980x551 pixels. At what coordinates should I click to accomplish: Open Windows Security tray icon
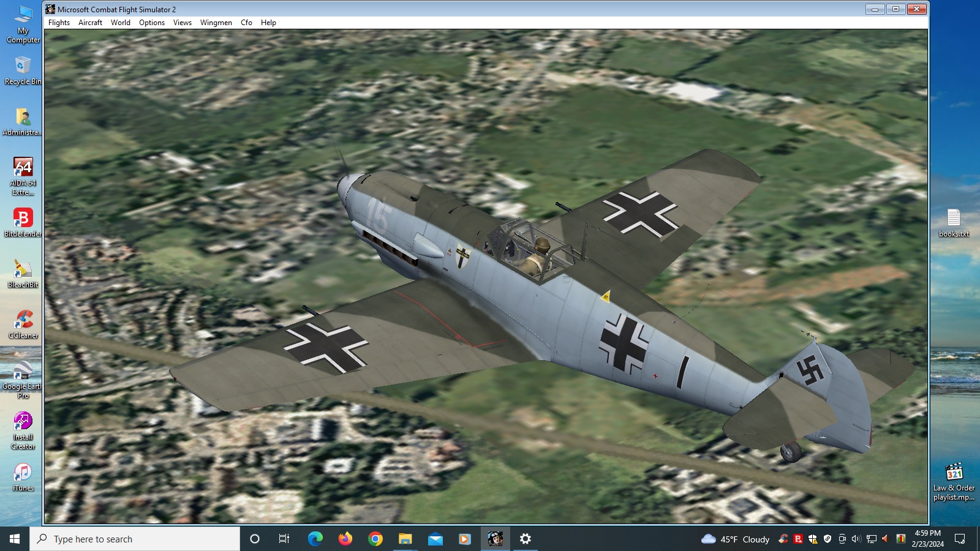point(813,539)
